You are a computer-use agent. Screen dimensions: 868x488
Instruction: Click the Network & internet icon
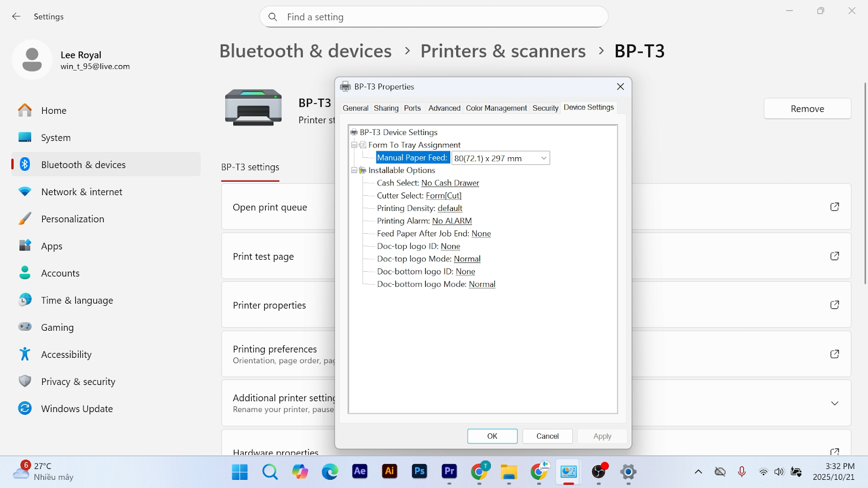pos(25,192)
